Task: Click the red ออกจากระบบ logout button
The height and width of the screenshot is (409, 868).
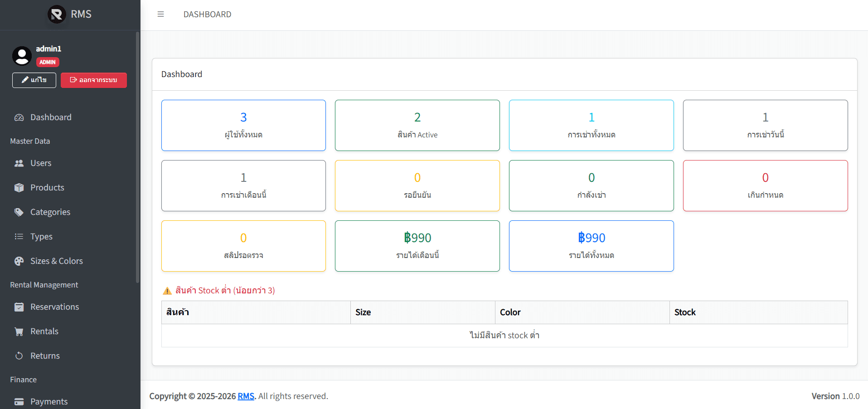Action: coord(94,80)
